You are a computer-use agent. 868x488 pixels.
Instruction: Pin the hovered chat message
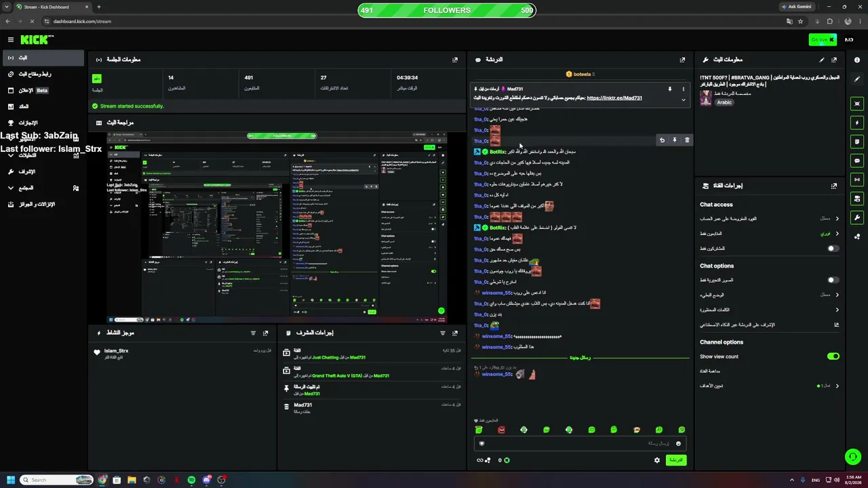pyautogui.click(x=674, y=140)
